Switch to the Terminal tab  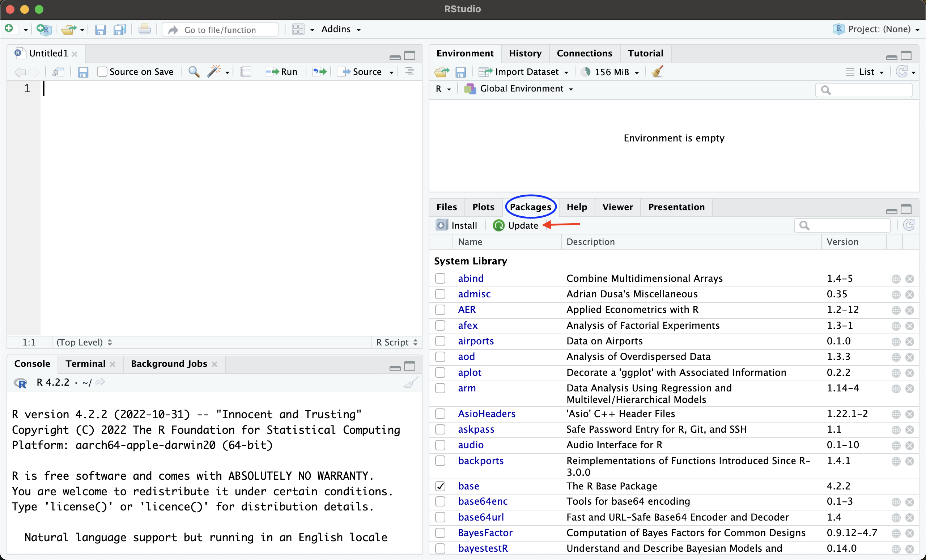[85, 364]
